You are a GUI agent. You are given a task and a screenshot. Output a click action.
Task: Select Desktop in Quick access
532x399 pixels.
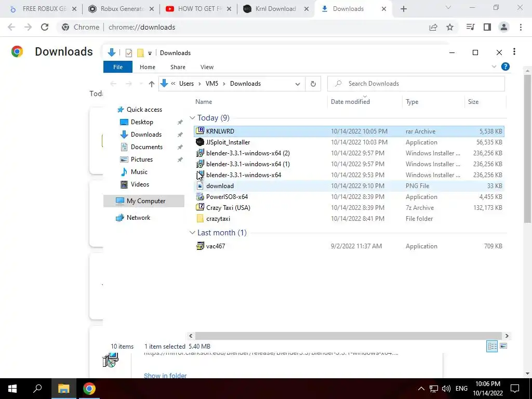(142, 122)
